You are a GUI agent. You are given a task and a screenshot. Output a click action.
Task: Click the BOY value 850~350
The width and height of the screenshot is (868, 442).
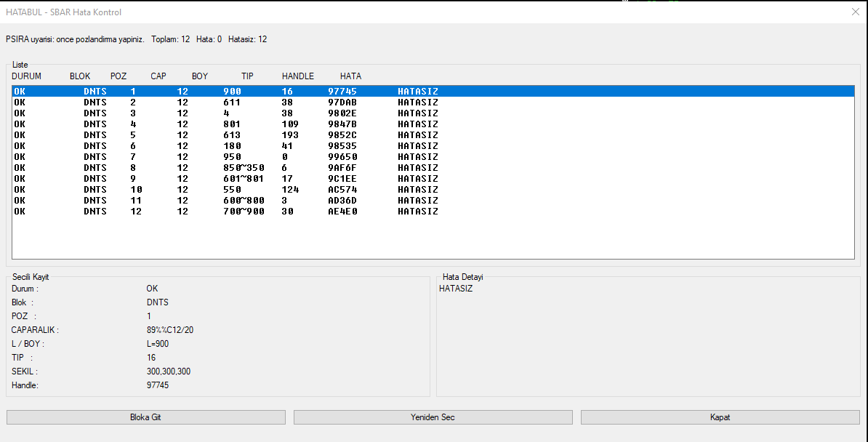point(244,168)
